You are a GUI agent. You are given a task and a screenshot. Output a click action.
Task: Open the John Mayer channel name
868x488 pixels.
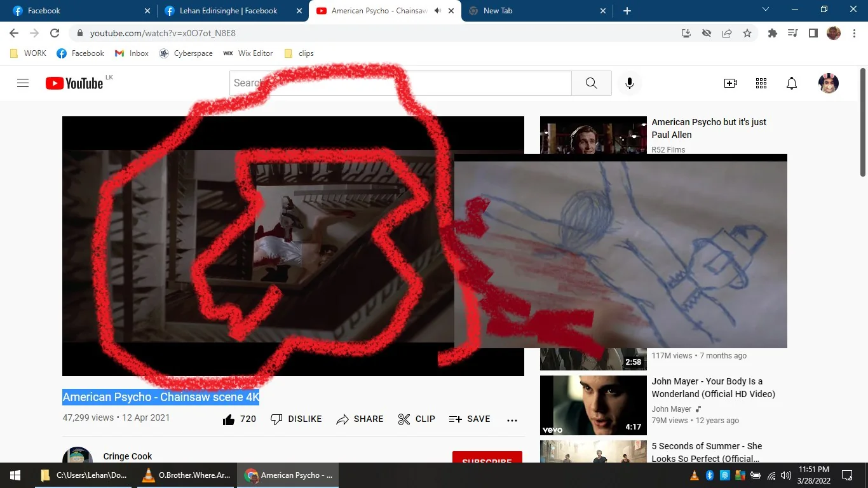(x=672, y=409)
